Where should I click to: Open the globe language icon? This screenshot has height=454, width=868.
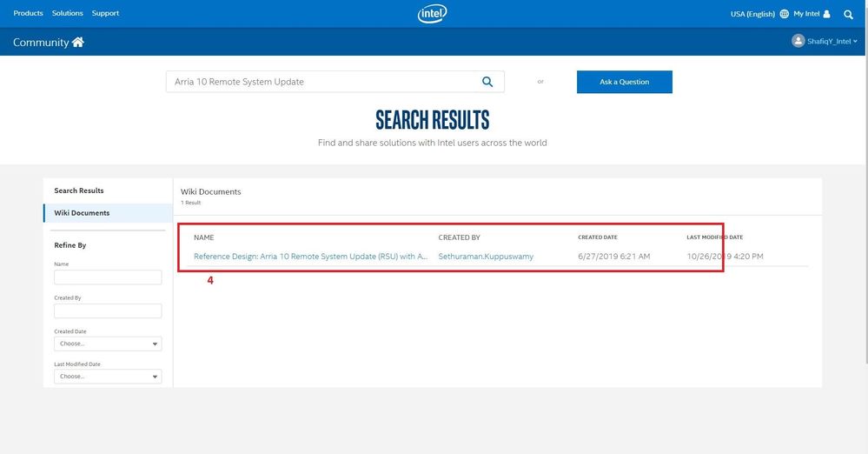pos(784,14)
